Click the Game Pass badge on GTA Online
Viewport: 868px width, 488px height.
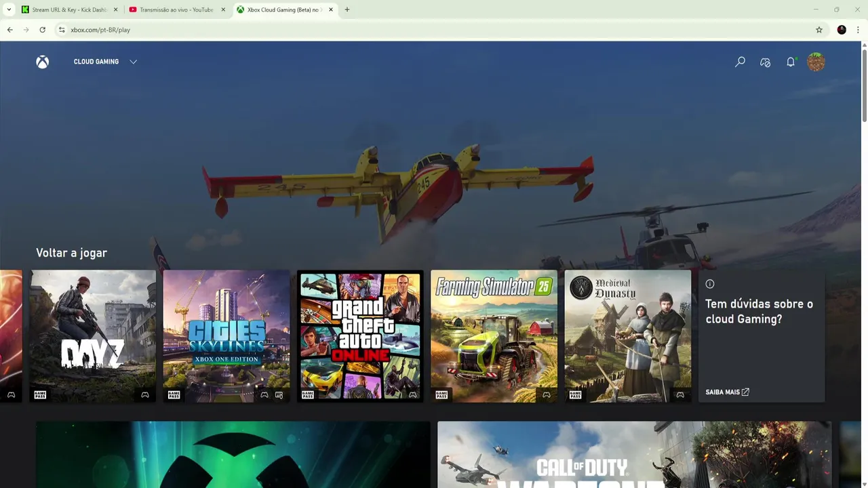tap(308, 394)
